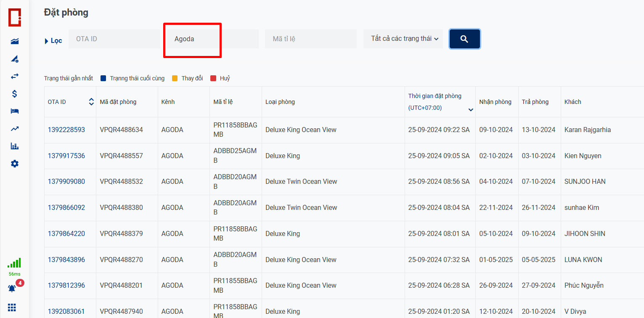Sort by the OTA ID column arrows
This screenshot has height=318, width=644.
pos(91,102)
